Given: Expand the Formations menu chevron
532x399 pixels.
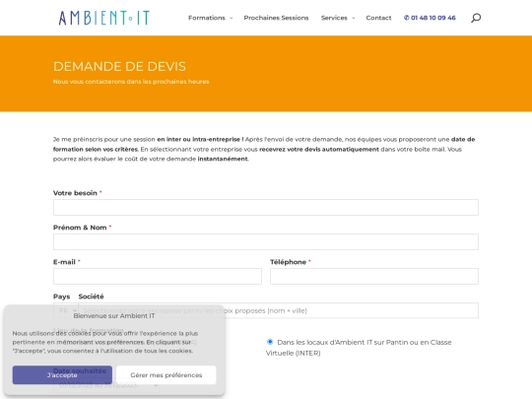Looking at the screenshot, I should (232, 18).
